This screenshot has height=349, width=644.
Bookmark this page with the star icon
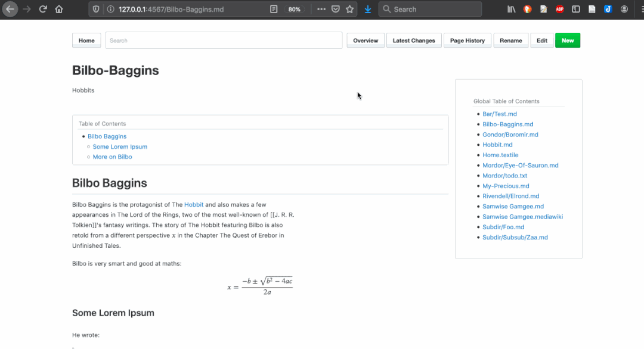tap(349, 9)
